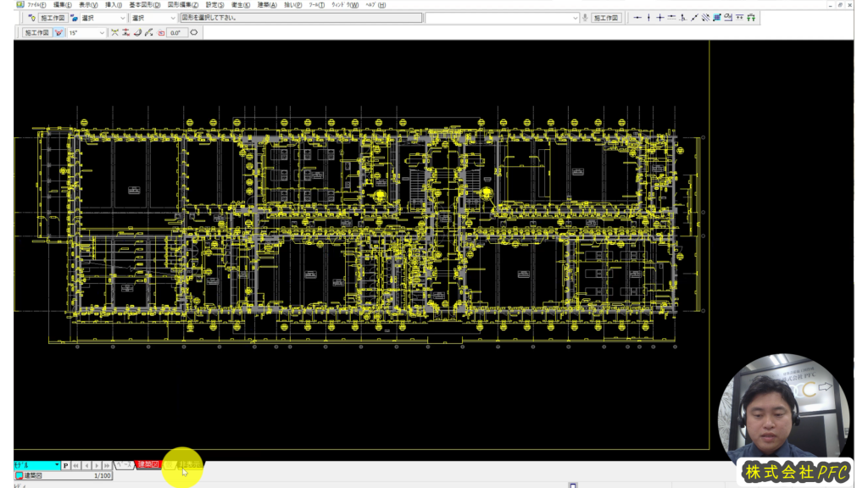Open the 15° angle dropdown

tap(103, 33)
